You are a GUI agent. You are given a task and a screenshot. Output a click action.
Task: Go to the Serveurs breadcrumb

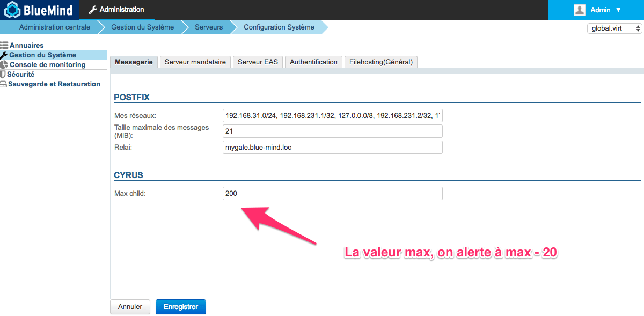209,27
